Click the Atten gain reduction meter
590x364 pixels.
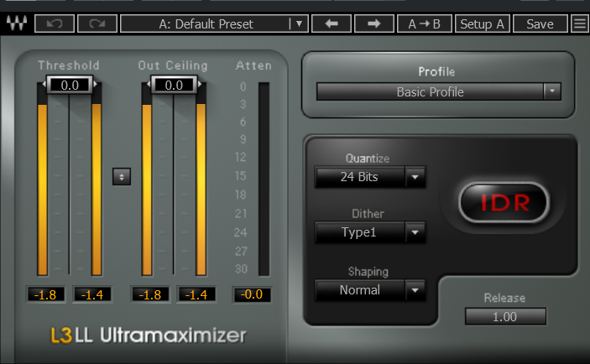tap(264, 179)
